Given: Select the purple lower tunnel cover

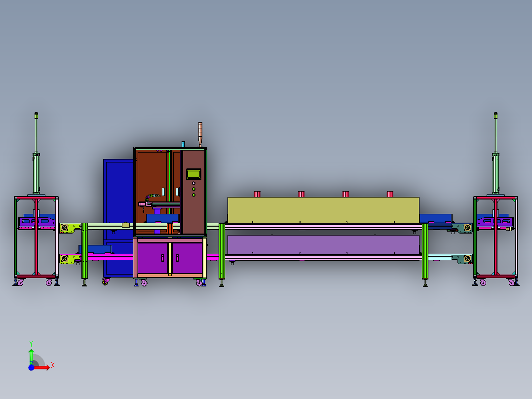Looking at the screenshot, I should (x=323, y=245).
